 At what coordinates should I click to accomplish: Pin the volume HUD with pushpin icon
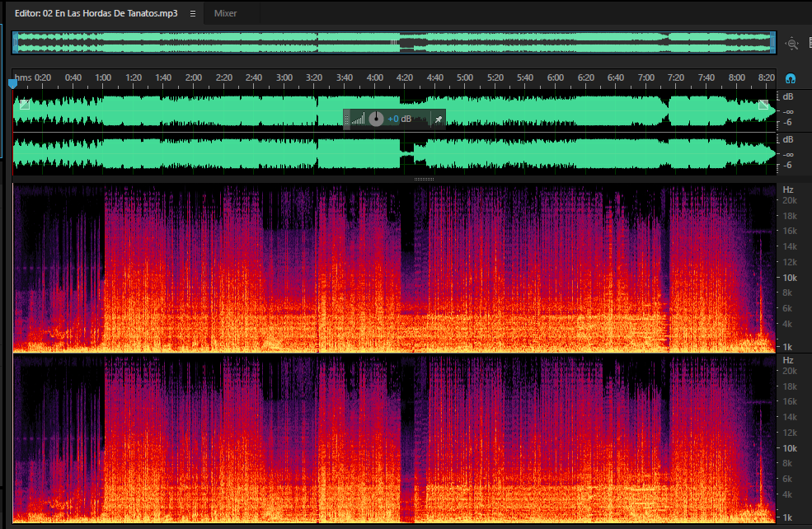438,119
